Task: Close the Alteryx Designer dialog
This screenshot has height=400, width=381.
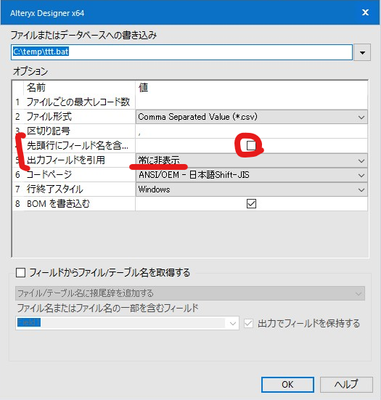Action: [365, 13]
